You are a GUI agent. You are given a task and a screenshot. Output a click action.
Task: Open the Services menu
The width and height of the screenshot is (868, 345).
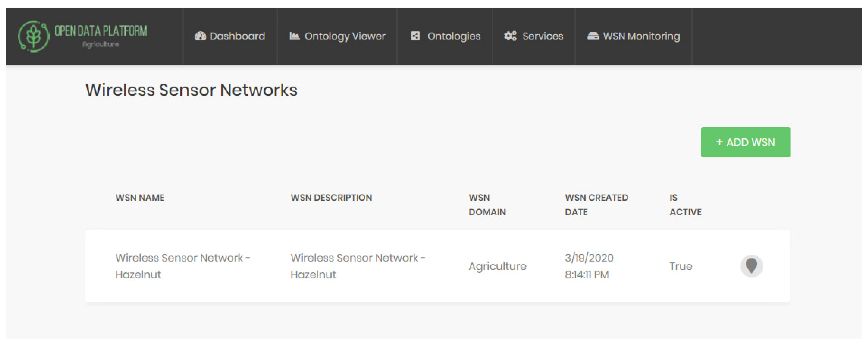(542, 36)
